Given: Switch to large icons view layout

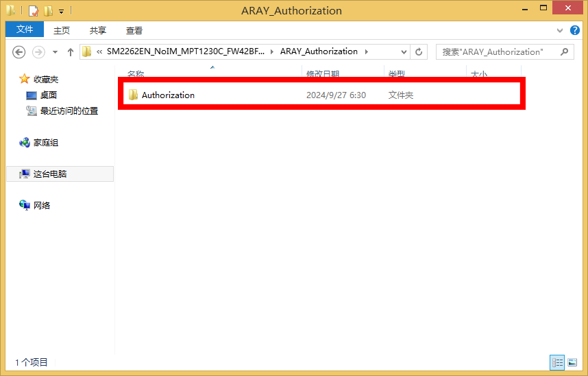Looking at the screenshot, I should [572, 362].
